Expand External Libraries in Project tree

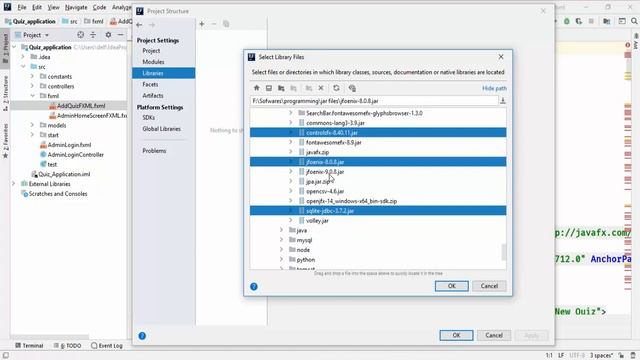coord(14,184)
